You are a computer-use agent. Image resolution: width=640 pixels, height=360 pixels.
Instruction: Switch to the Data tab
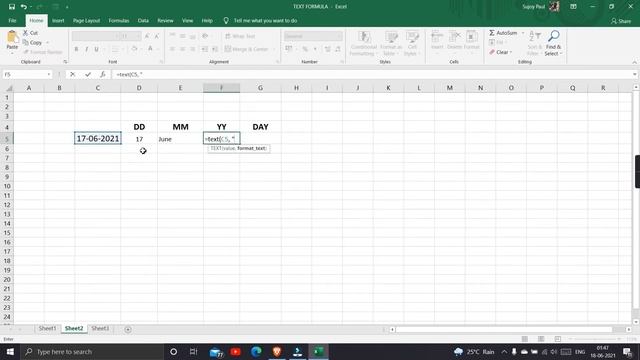(143, 20)
